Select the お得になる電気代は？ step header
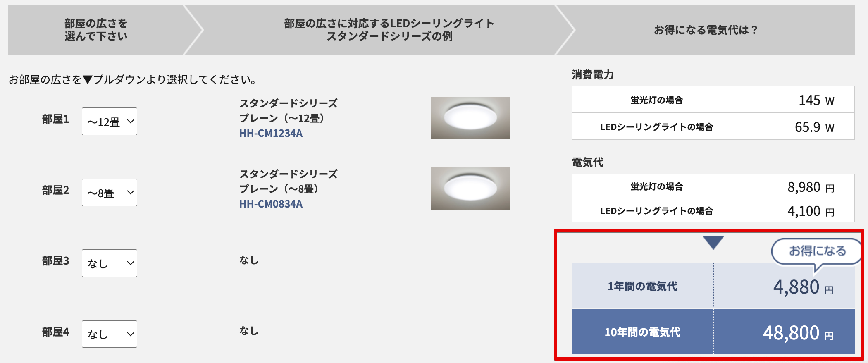 (x=706, y=30)
